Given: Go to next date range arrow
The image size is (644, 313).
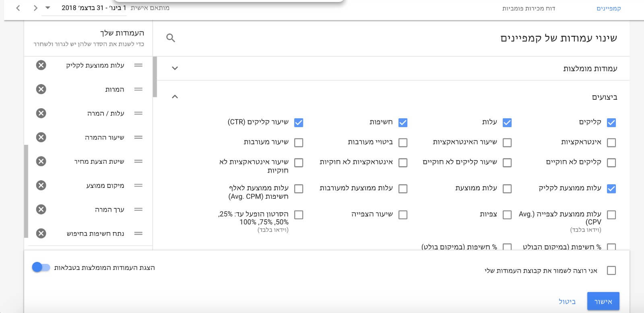Looking at the screenshot, I should tap(35, 8).
